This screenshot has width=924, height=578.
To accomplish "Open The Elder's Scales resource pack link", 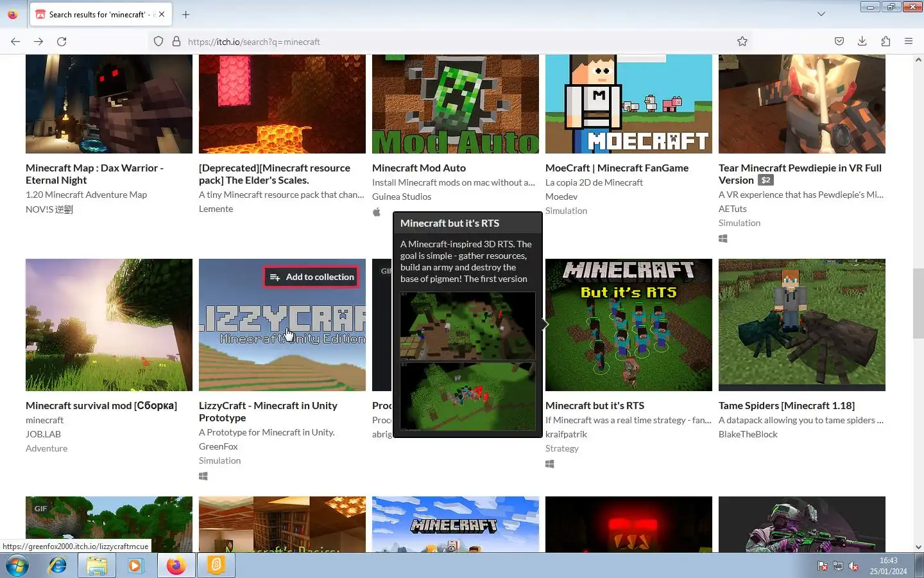I will coord(275,174).
